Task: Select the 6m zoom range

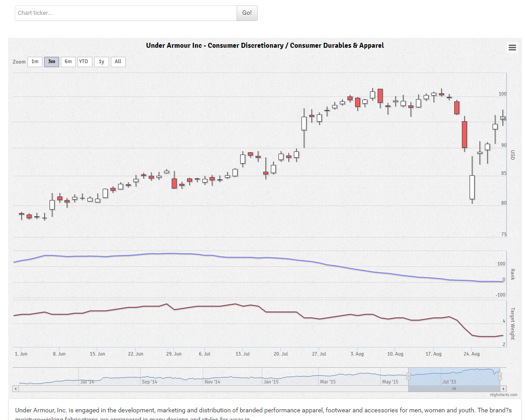Action: pyautogui.click(x=68, y=62)
